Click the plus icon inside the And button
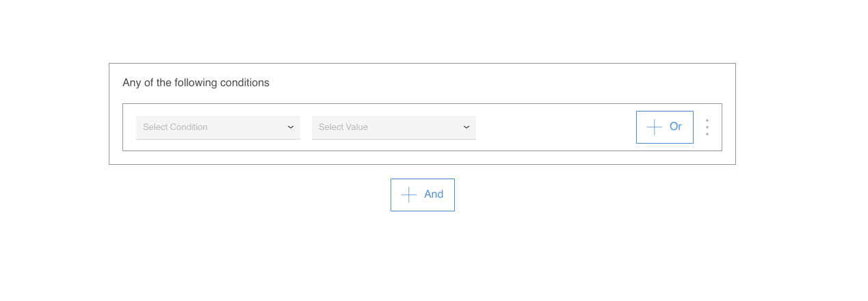868x301 pixels. pyautogui.click(x=409, y=195)
